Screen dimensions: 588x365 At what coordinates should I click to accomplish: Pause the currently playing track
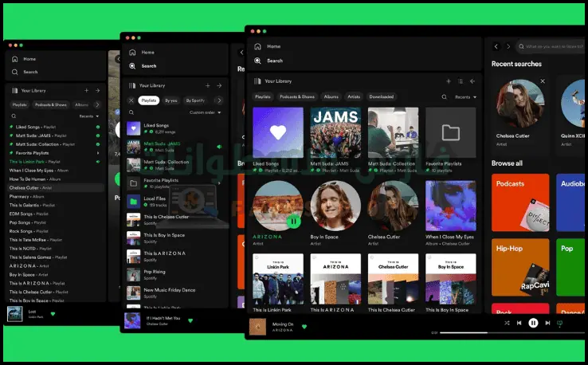(533, 324)
